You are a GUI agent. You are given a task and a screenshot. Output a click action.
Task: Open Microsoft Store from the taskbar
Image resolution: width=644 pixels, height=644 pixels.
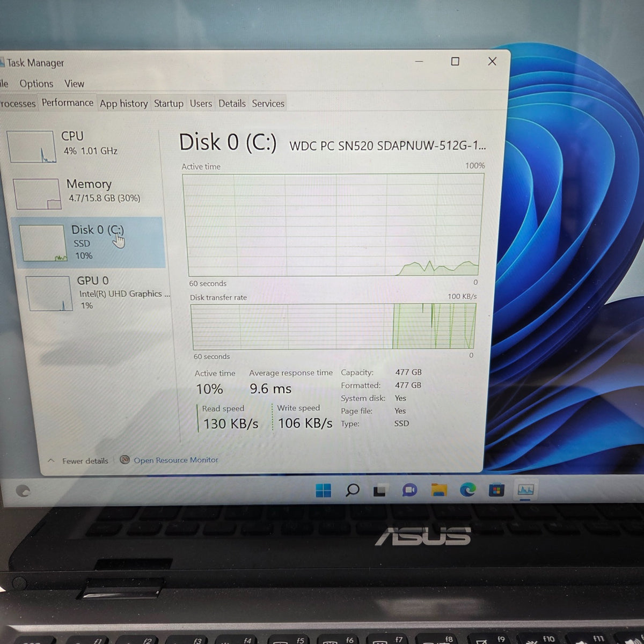coord(496,490)
